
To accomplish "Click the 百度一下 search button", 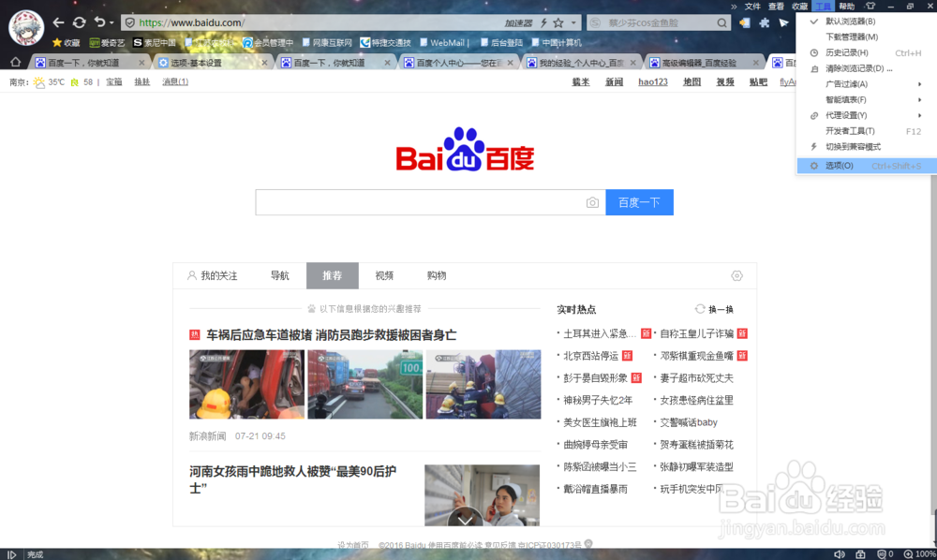I will coord(639,202).
